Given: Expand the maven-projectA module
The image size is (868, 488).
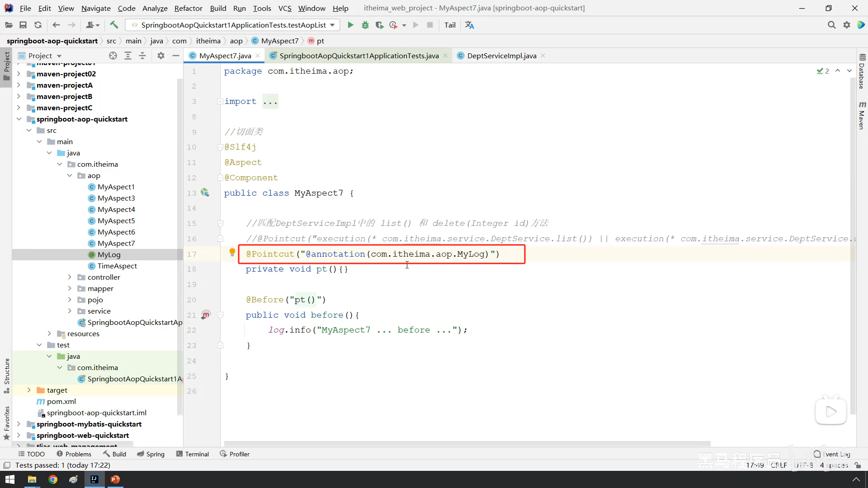Looking at the screenshot, I should click(19, 85).
